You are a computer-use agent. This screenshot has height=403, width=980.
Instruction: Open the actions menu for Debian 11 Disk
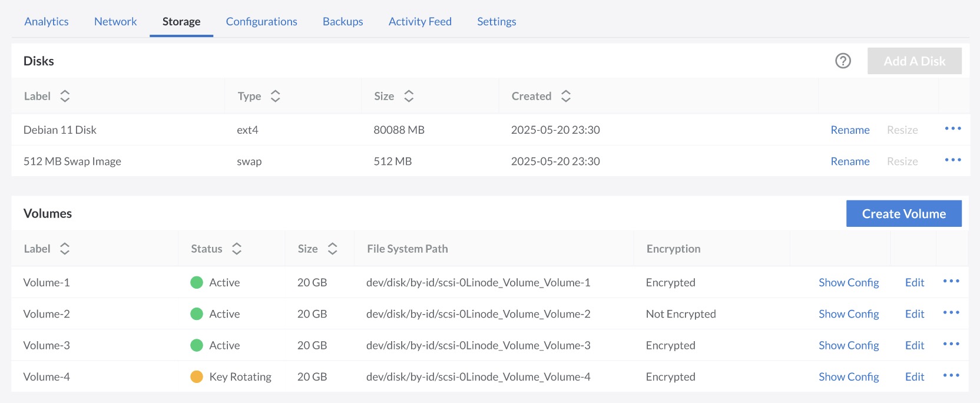point(952,128)
